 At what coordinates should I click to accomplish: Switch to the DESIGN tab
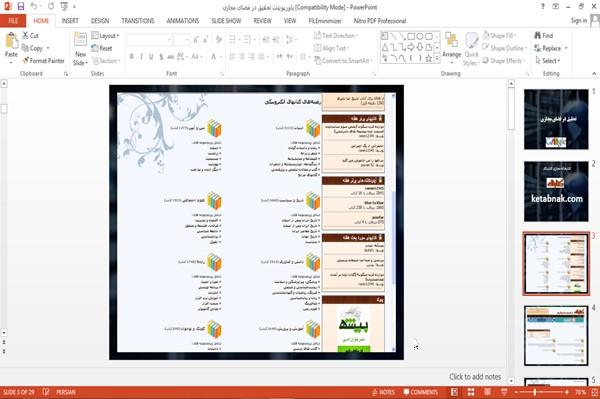100,21
